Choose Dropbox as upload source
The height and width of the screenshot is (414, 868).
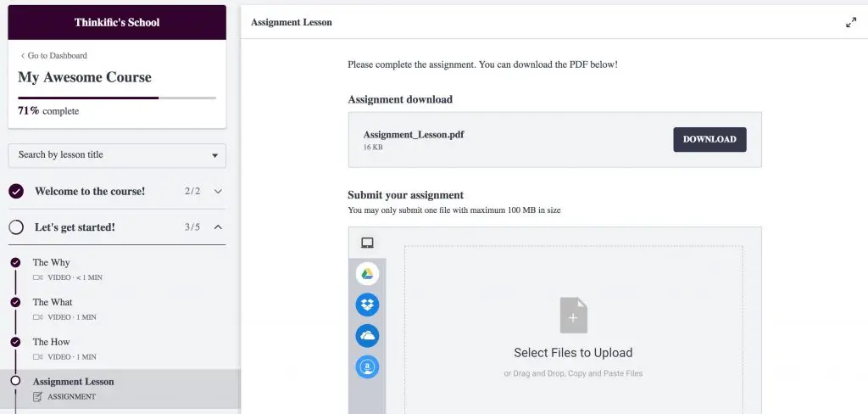[x=367, y=305]
